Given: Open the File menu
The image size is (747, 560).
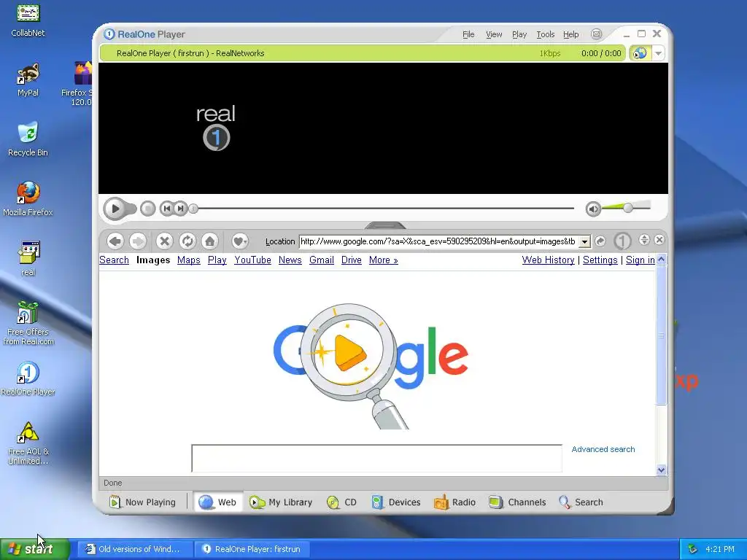Looking at the screenshot, I should [x=468, y=34].
